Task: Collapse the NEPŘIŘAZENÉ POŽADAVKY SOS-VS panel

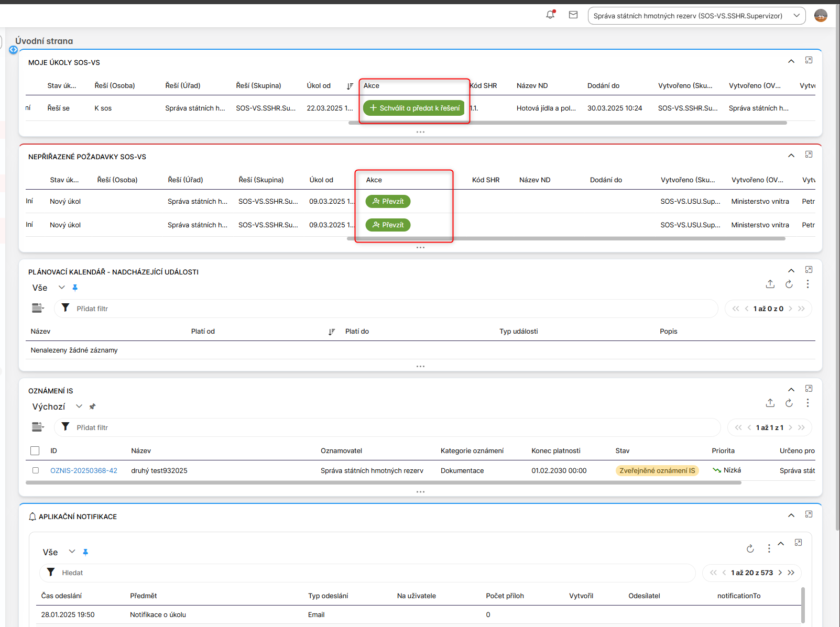Action: [x=791, y=156]
